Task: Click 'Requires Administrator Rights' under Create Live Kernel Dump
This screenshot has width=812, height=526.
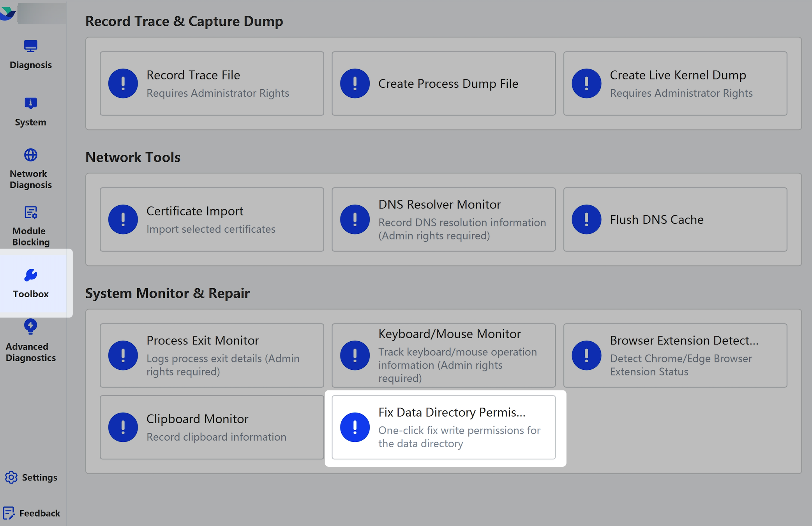Action: point(681,93)
